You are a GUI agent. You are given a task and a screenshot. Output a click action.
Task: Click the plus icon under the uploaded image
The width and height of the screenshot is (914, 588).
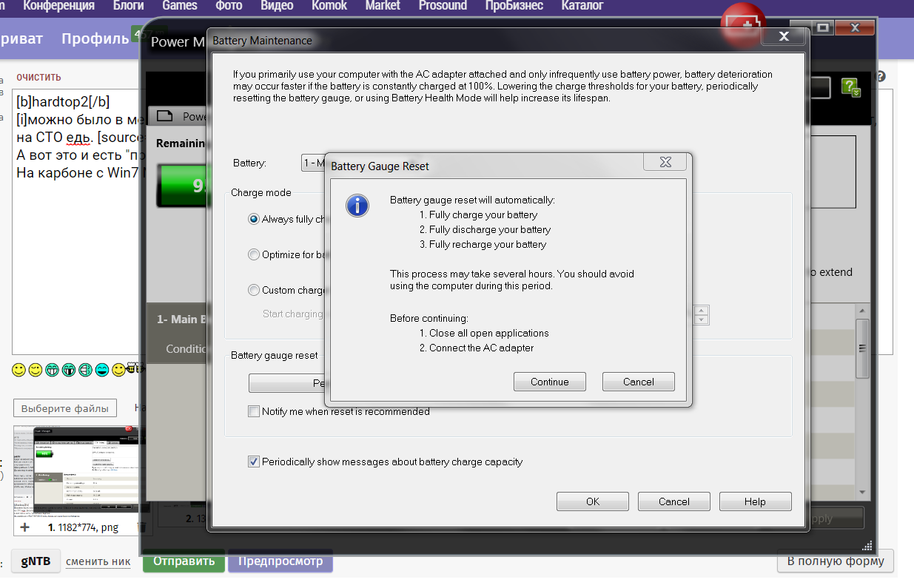[x=25, y=527]
